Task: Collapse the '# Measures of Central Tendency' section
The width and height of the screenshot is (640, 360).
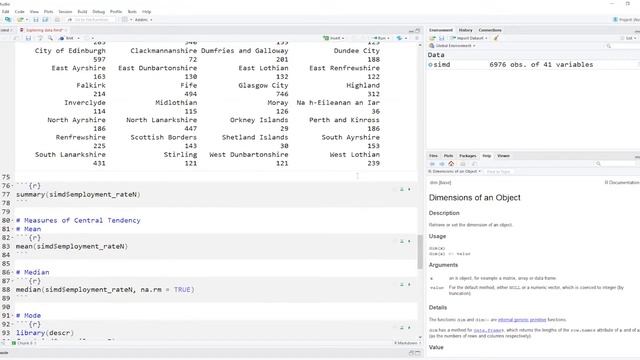Action: click(x=13, y=220)
